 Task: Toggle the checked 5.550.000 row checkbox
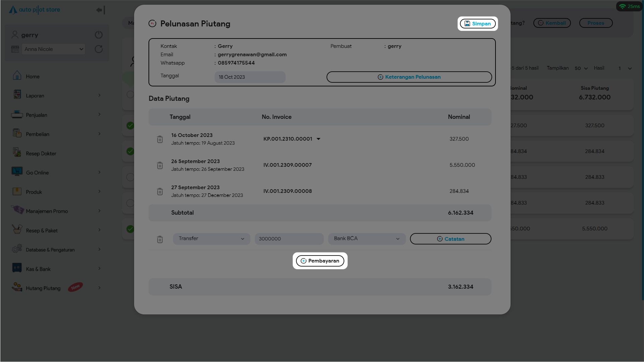pyautogui.click(x=130, y=229)
